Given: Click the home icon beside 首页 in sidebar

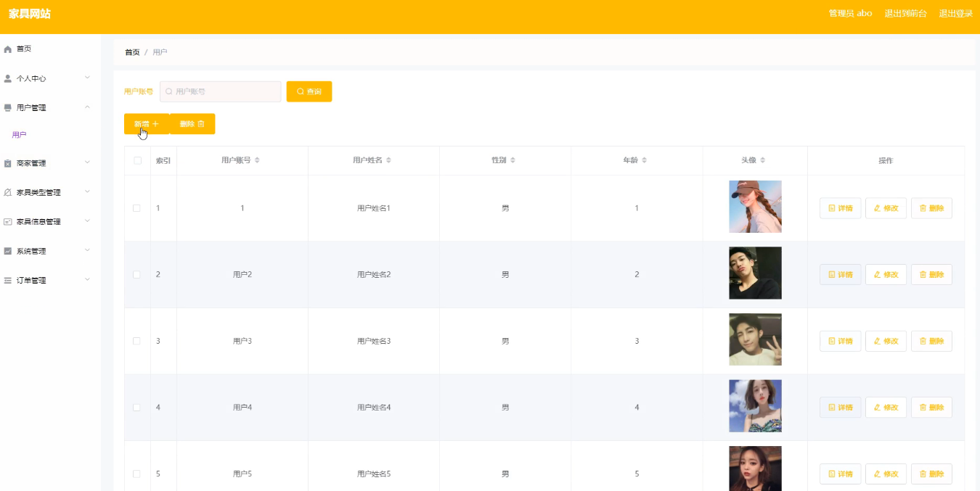Looking at the screenshot, I should coord(8,49).
